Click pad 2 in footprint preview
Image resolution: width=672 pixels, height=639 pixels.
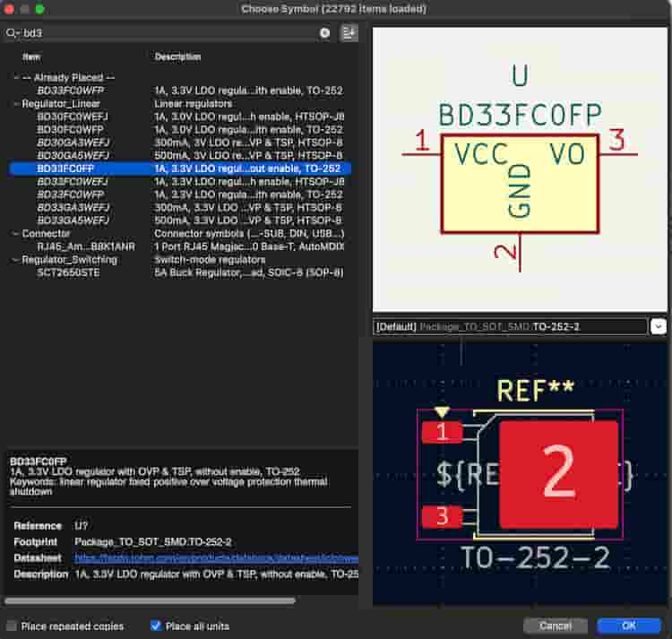pos(559,474)
